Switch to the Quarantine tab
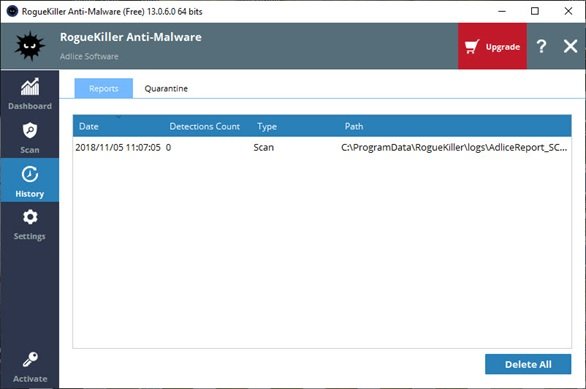 [166, 89]
